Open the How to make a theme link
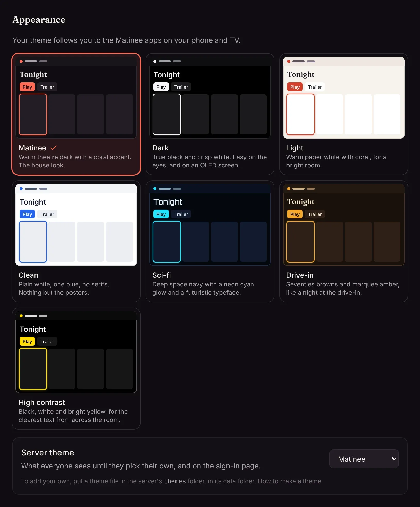Image resolution: width=420 pixels, height=507 pixels. 290,481
